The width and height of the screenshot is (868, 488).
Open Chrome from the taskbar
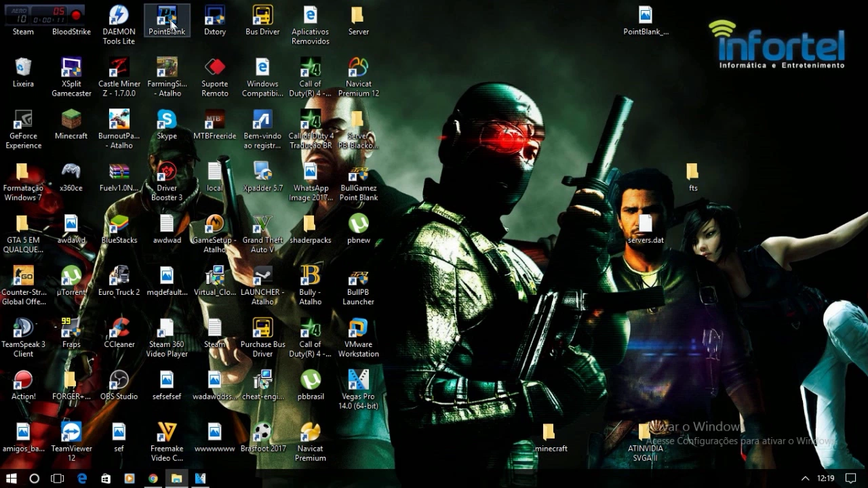(x=153, y=479)
